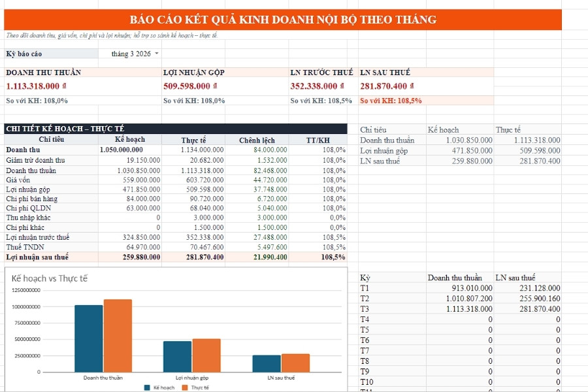Click the orange 'Thực tế' legend swatch
Viewport: 588px width, 392px height.
pyautogui.click(x=184, y=387)
